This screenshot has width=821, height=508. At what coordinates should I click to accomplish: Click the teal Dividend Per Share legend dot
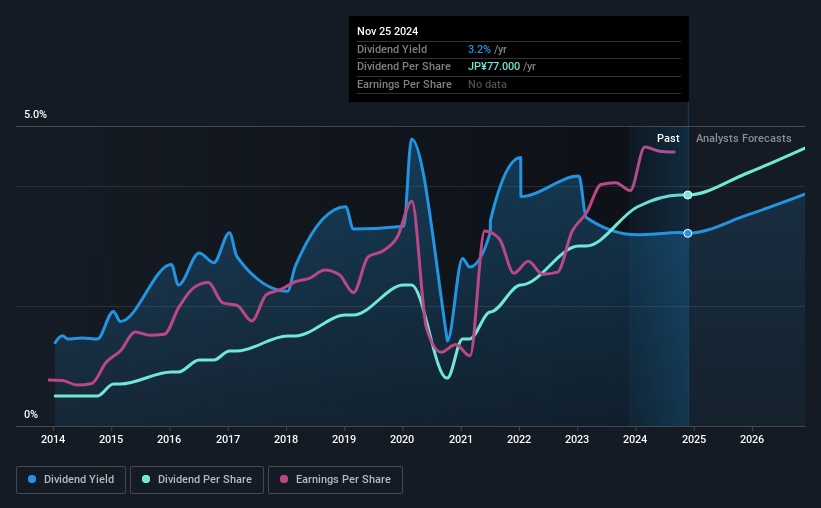point(146,479)
